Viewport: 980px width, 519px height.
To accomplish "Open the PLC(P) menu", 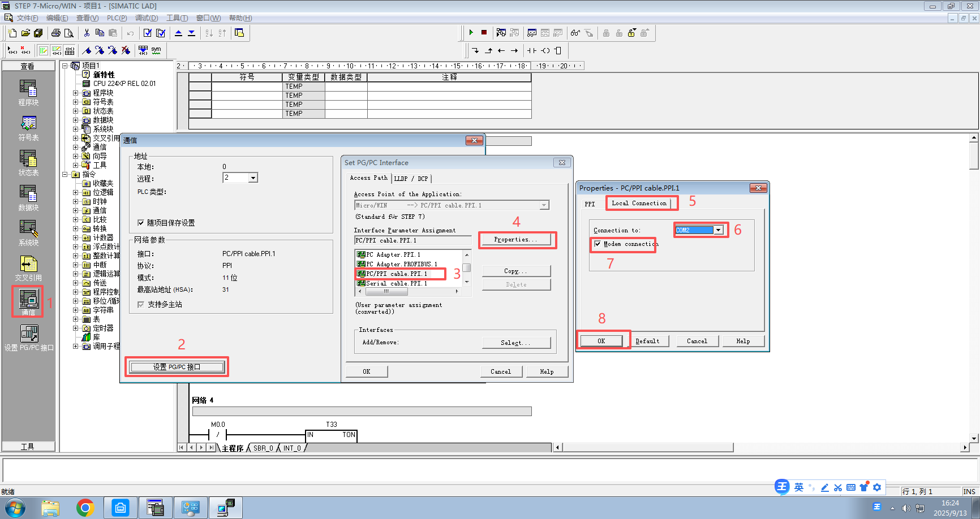I will (117, 18).
